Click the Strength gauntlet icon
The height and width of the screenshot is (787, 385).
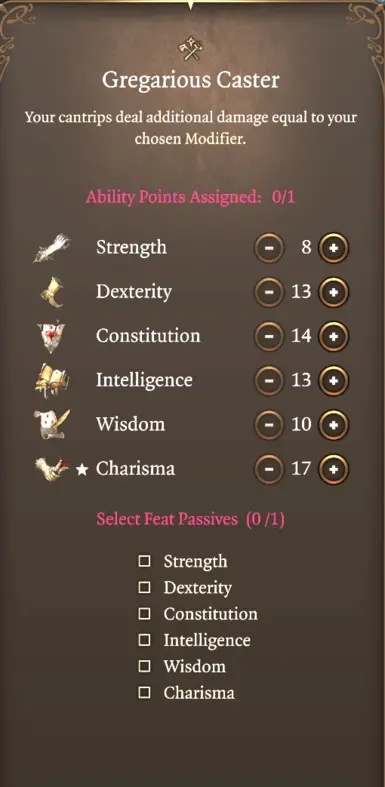tap(52, 247)
